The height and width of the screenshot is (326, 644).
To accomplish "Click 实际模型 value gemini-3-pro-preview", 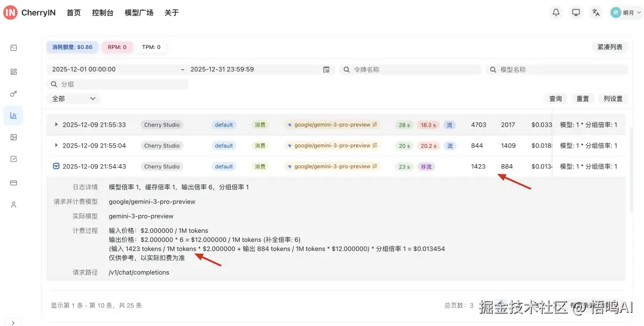I will click(x=141, y=216).
